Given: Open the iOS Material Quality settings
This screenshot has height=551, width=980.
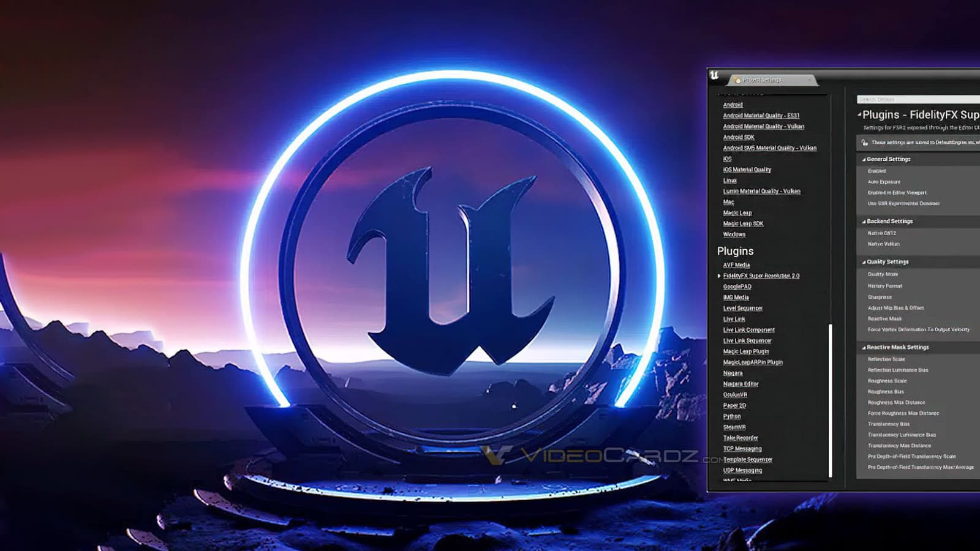Looking at the screenshot, I should [747, 170].
